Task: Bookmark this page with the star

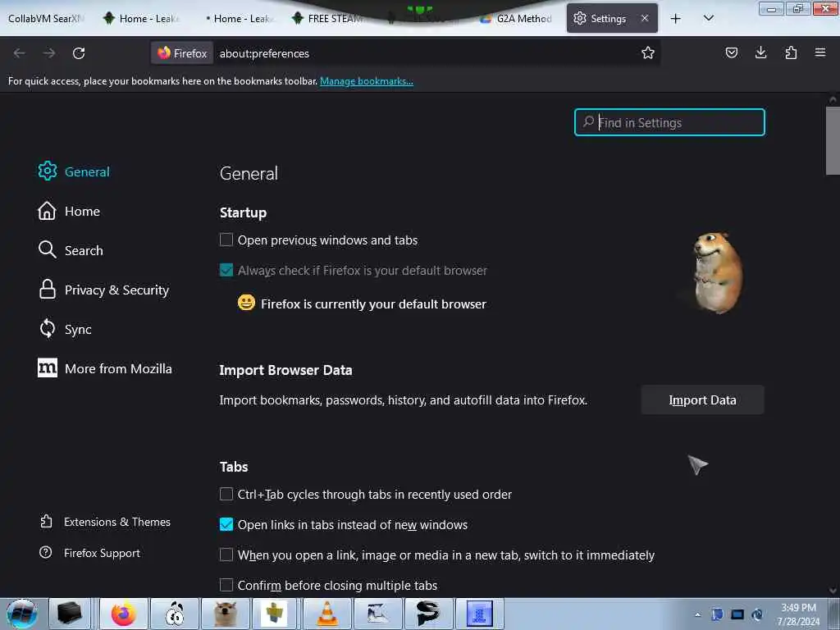Action: 648,53
